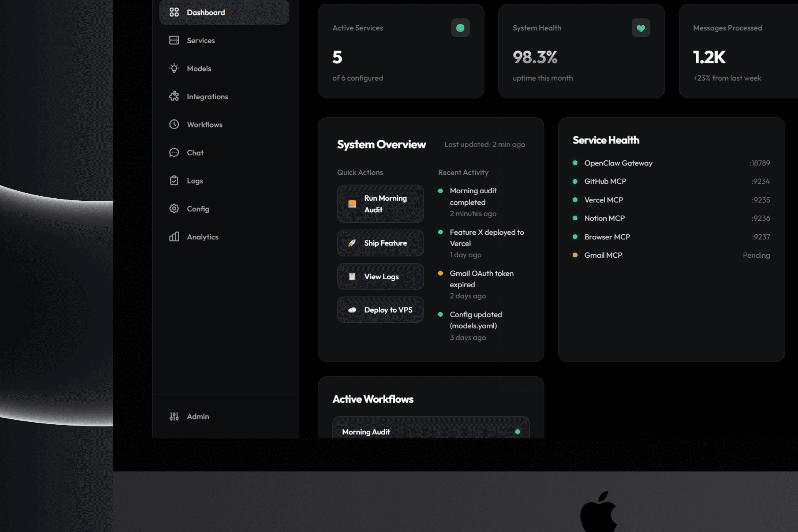This screenshot has height=532, width=798.
Task: Open 'Gmail OAuth token expired' entry
Action: coord(482,285)
